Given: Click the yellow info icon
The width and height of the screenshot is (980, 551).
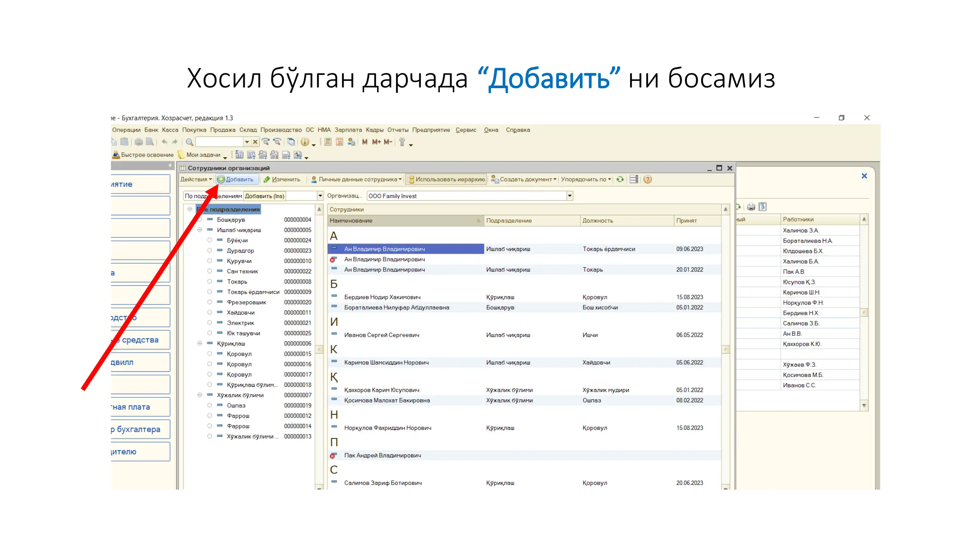Looking at the screenshot, I should click(x=305, y=142).
